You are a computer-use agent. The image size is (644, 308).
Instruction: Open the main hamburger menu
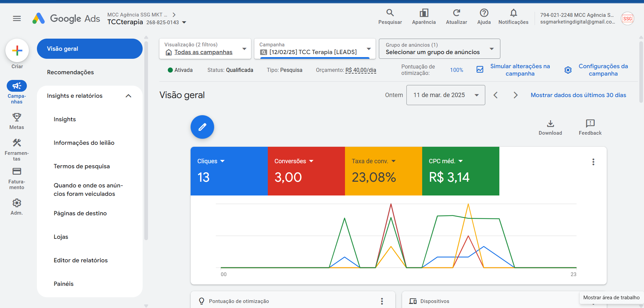click(x=17, y=18)
